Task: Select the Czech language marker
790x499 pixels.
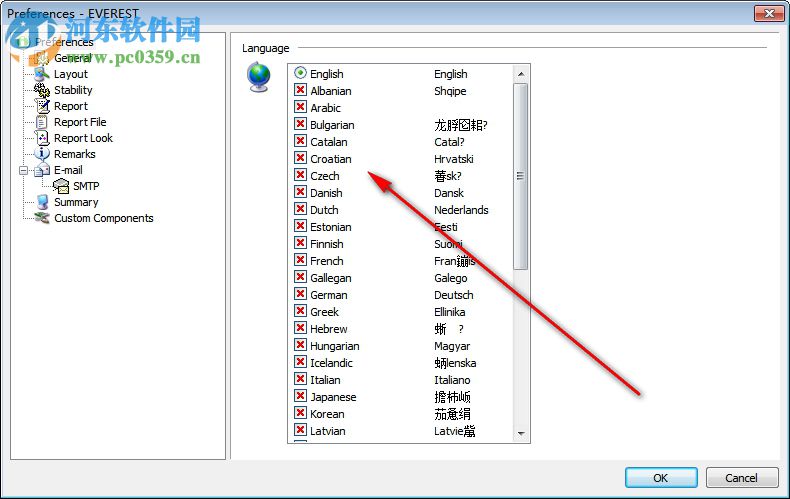Action: click(300, 175)
